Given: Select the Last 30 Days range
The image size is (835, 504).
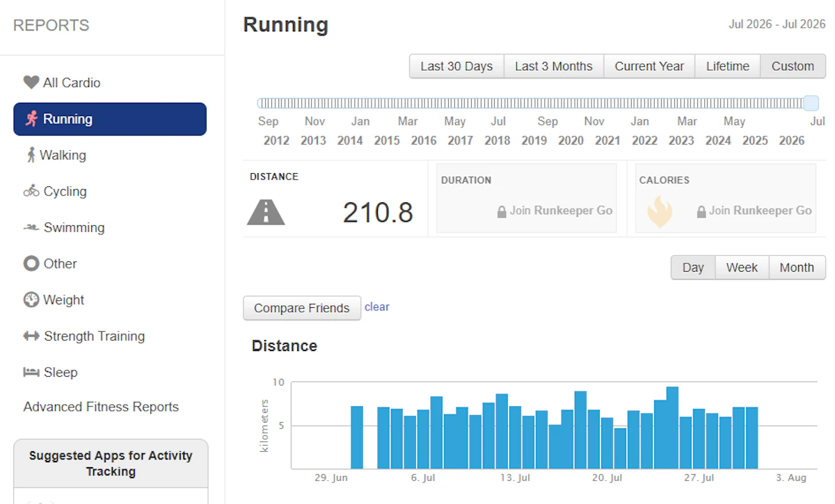Looking at the screenshot, I should pyautogui.click(x=456, y=66).
